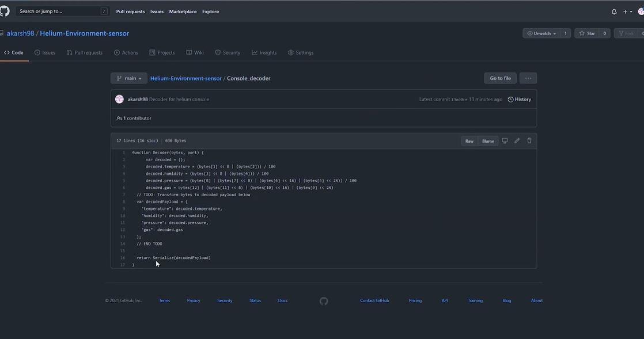
Task: Click the star count next to Star
Action: [x=605, y=33]
